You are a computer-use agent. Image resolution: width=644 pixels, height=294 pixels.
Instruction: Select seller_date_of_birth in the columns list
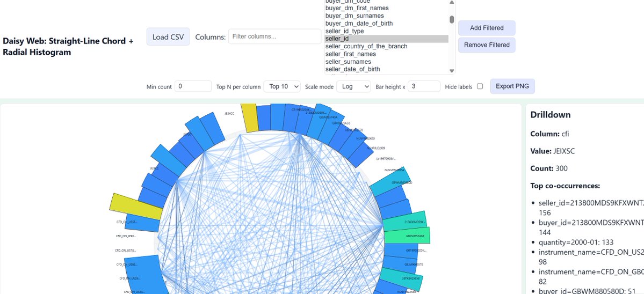[386, 69]
